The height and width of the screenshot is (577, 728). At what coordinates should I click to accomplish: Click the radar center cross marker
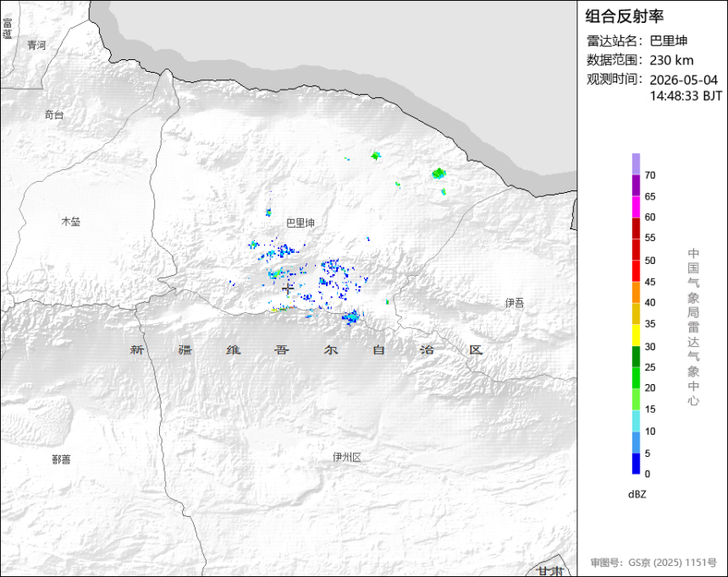[289, 288]
